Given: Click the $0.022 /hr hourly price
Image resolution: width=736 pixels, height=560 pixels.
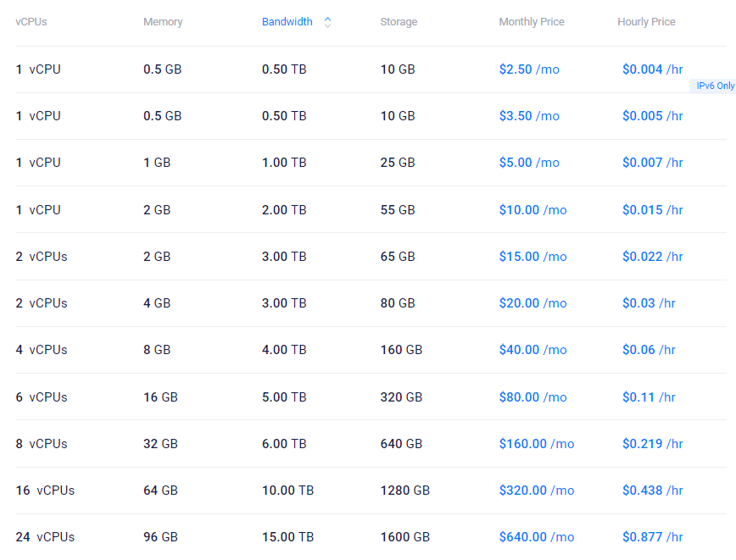Looking at the screenshot, I should (x=652, y=257).
